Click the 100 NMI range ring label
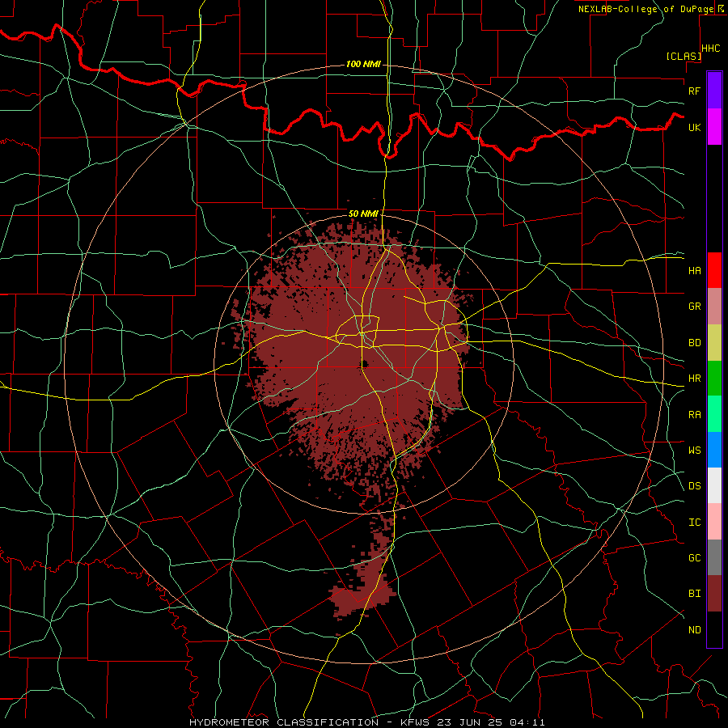728x728 pixels. (x=363, y=64)
